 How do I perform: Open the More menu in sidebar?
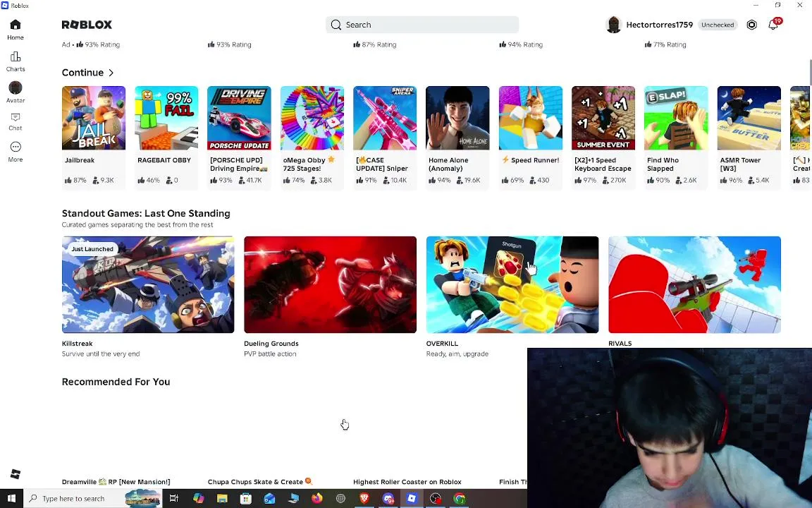15,147
